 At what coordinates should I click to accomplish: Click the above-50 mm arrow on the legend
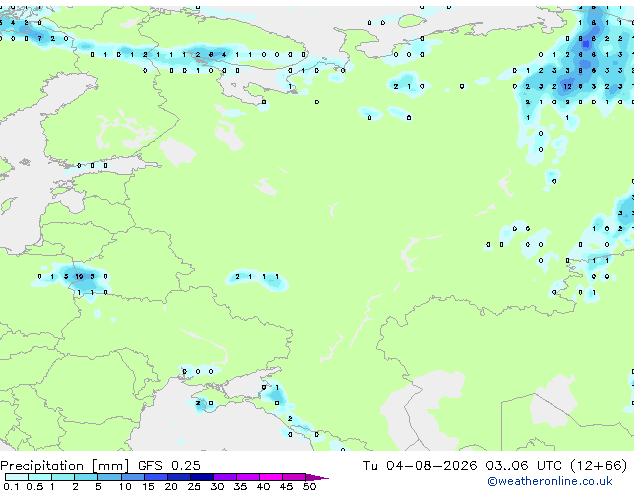point(317,478)
